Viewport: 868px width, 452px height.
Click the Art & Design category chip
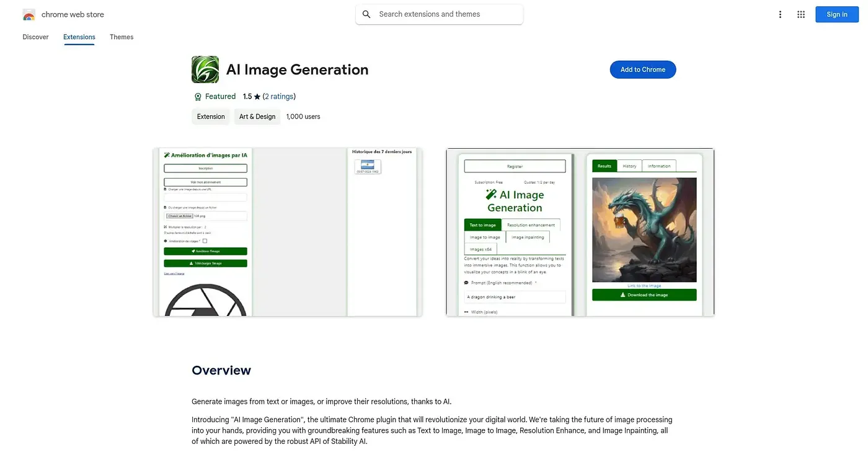click(x=257, y=117)
